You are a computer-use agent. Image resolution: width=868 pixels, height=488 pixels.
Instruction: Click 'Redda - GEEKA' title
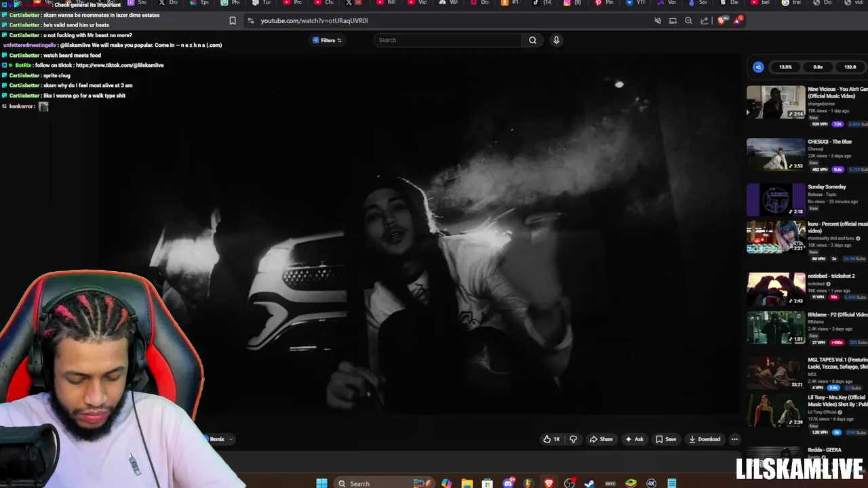click(x=825, y=450)
